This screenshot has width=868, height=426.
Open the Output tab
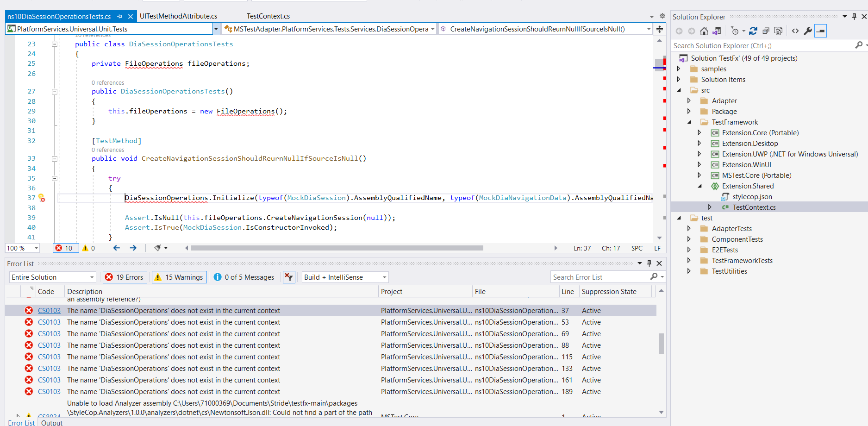52,423
